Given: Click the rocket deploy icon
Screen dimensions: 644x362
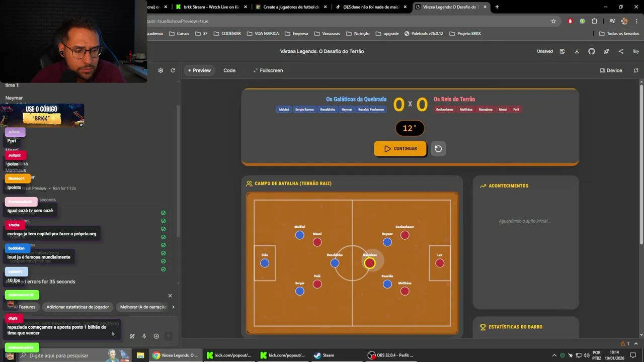Looking at the screenshot, I should coord(606,51).
